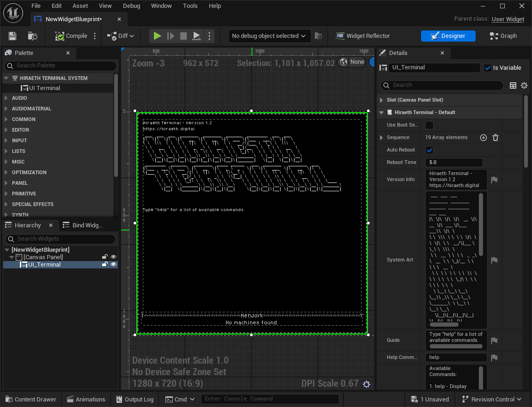The image size is (532, 407).
Task: Hide UI_Terminal with its eye icon
Action: [x=113, y=265]
